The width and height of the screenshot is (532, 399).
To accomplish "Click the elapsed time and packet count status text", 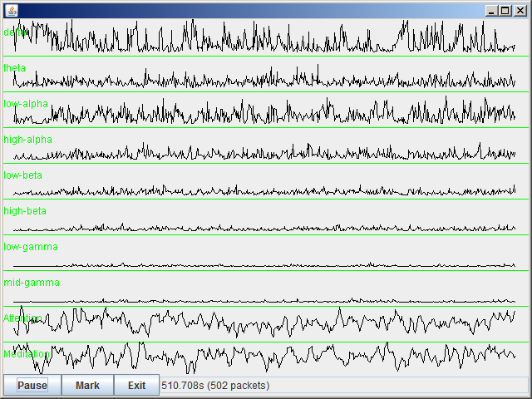I will coord(215,386).
